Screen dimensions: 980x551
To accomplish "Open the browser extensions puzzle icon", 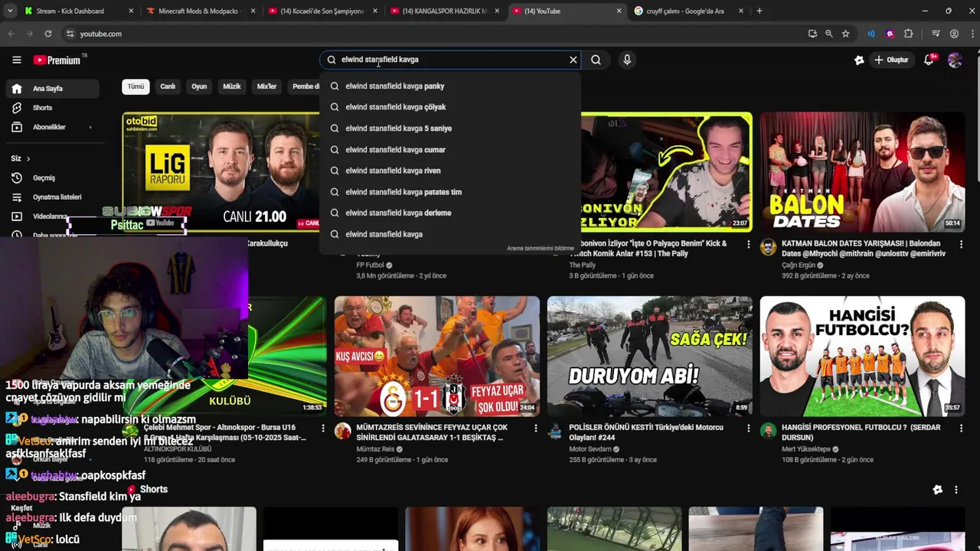I will (x=909, y=34).
